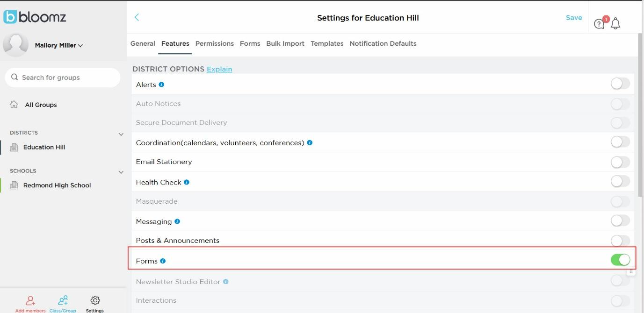Open the Permissions tab

(215, 43)
